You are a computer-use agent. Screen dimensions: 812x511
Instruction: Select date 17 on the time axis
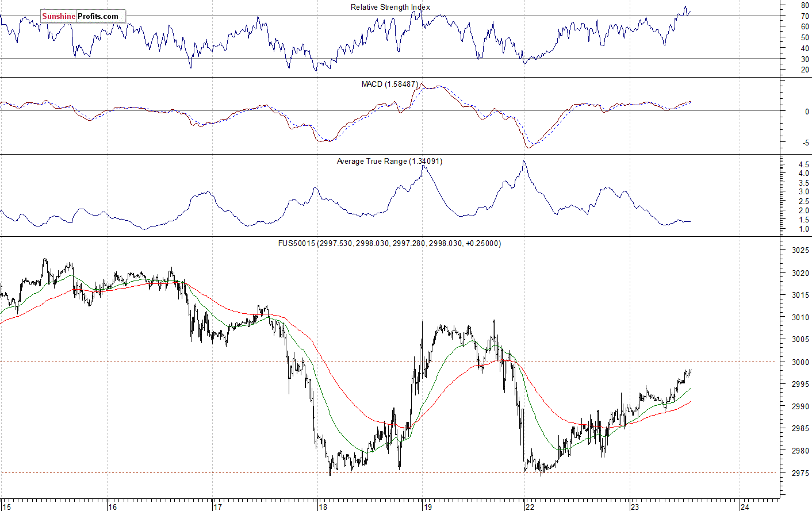tap(217, 506)
